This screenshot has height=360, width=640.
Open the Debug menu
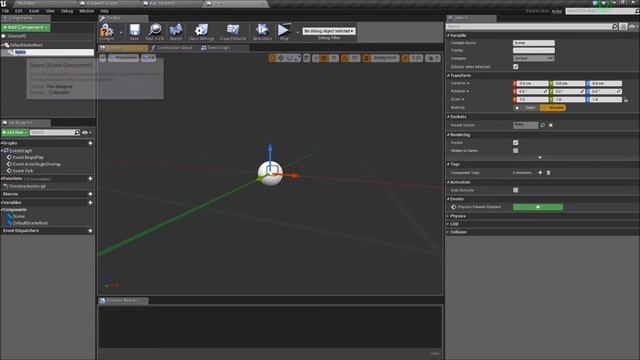[67, 11]
